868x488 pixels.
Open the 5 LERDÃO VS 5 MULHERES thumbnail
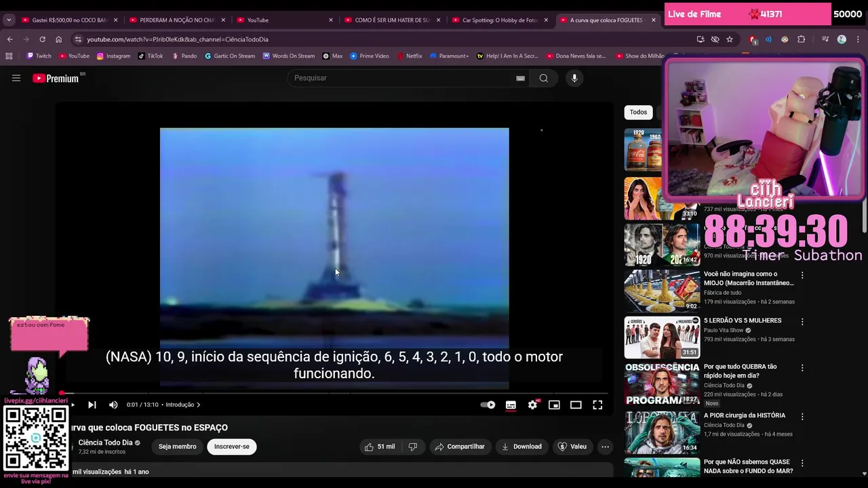662,337
